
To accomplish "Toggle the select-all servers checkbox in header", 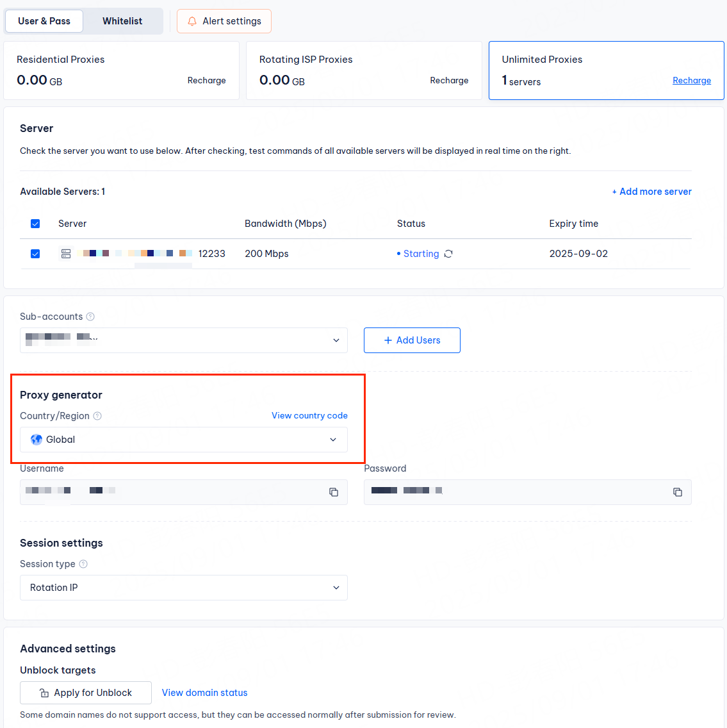I will pyautogui.click(x=35, y=224).
